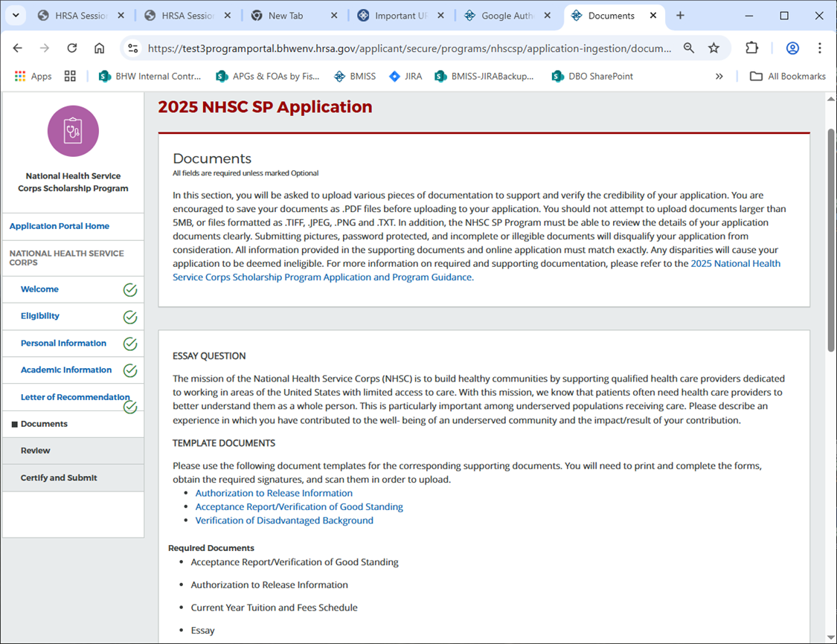Click the Chrome profile avatar icon

pos(792,48)
